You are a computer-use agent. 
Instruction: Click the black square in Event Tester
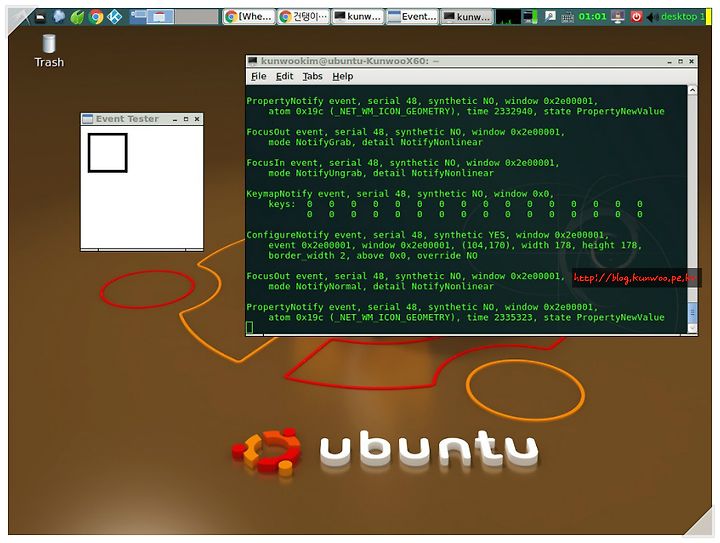107,153
